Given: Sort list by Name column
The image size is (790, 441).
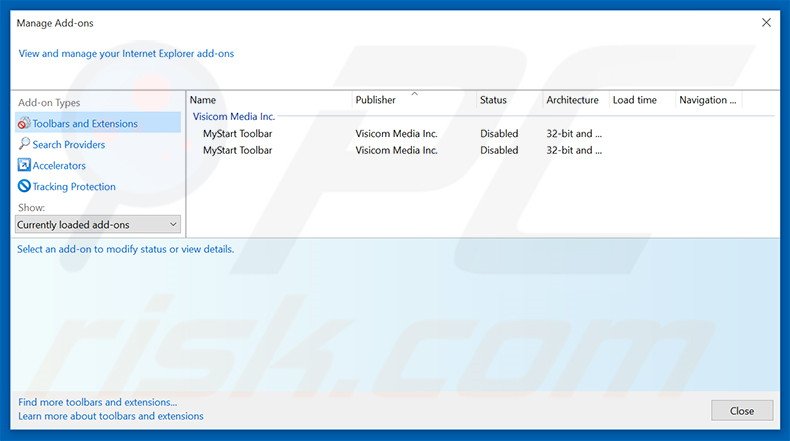Looking at the screenshot, I should (x=268, y=100).
